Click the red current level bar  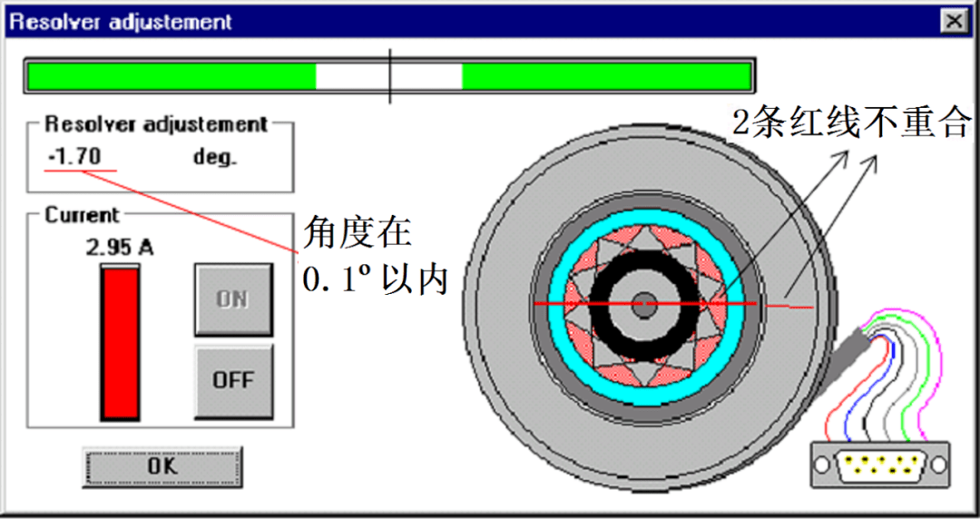[x=120, y=342]
